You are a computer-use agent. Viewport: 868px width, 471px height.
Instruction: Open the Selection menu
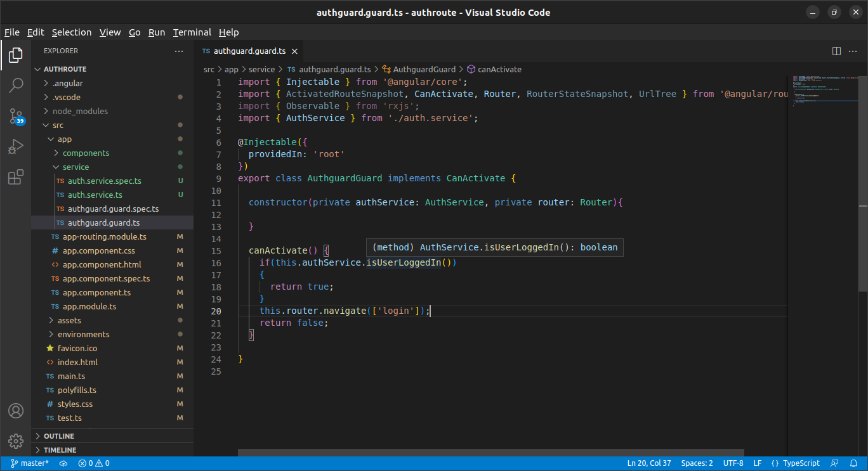click(72, 32)
